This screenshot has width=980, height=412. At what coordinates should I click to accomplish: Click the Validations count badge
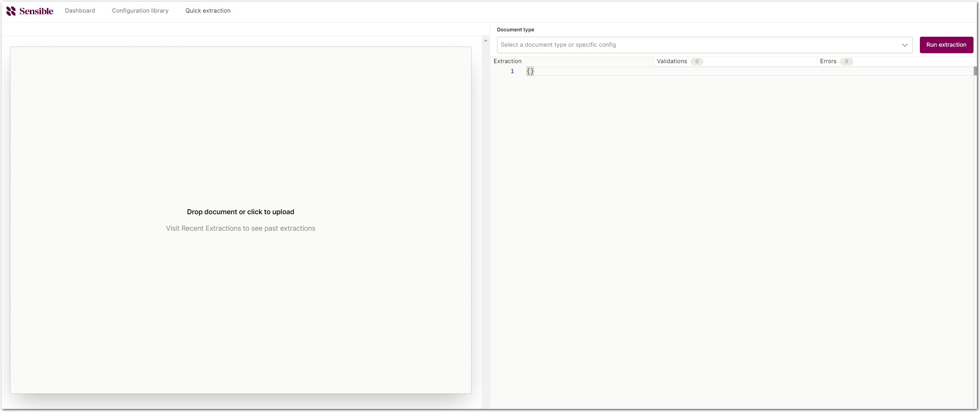point(697,62)
